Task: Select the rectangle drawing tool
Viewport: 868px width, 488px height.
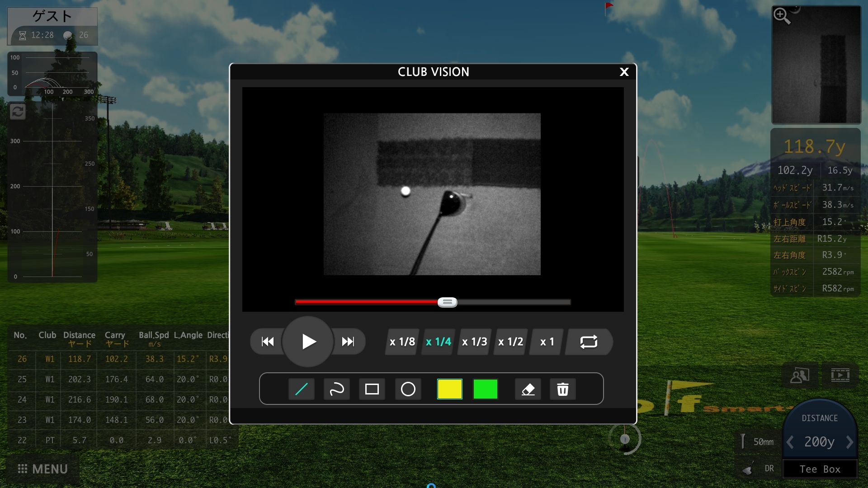Action: point(372,389)
